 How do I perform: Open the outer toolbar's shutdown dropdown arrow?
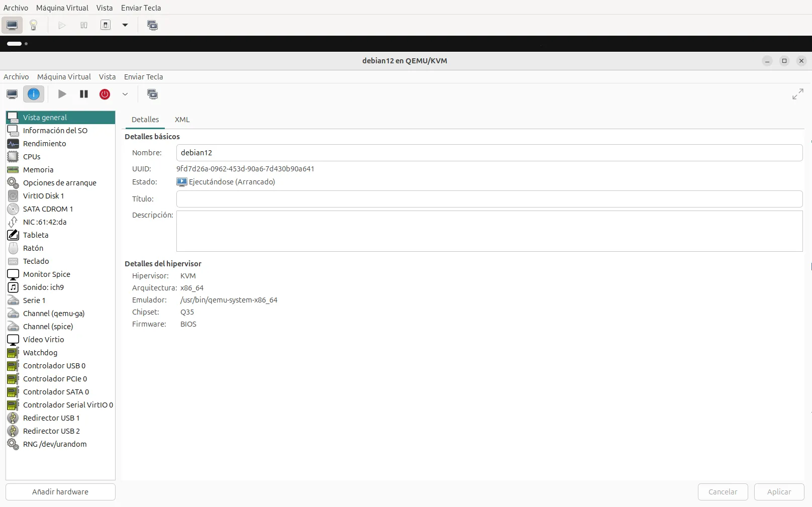point(125,25)
